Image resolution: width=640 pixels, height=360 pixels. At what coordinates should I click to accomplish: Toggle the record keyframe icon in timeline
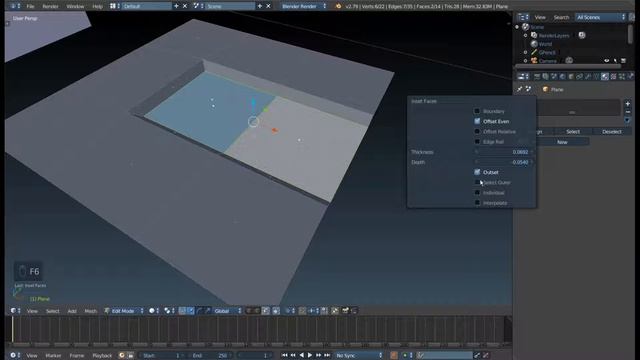(393, 356)
